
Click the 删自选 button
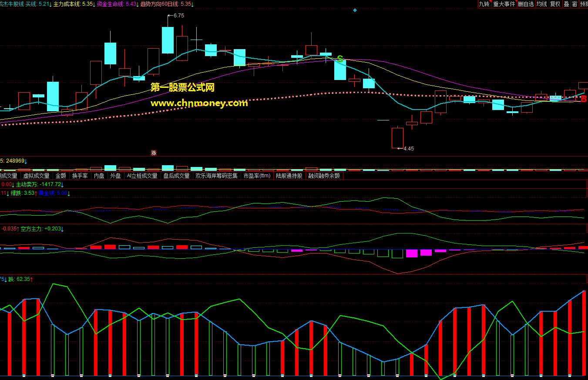[526, 4]
